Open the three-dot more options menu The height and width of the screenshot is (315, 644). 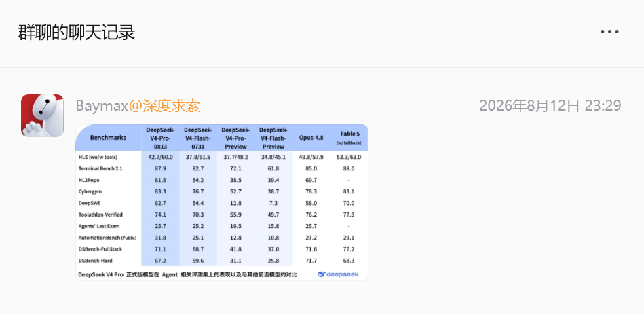point(609,32)
